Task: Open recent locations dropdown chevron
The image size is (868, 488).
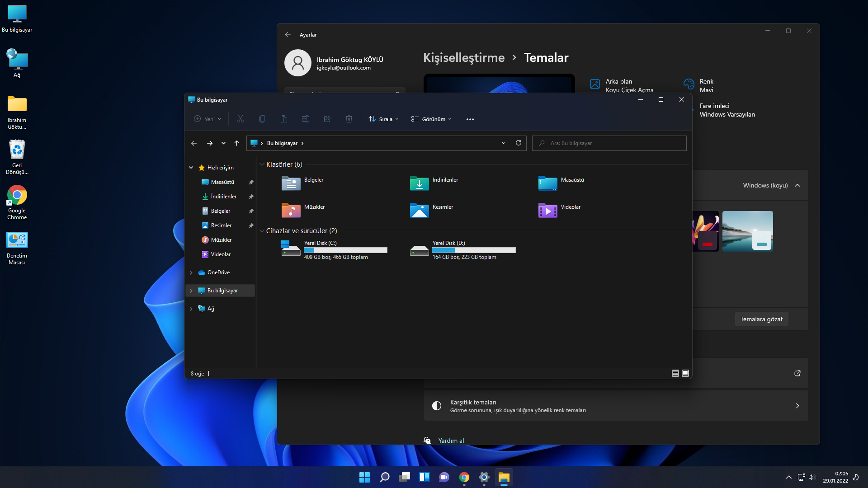Action: 223,143
